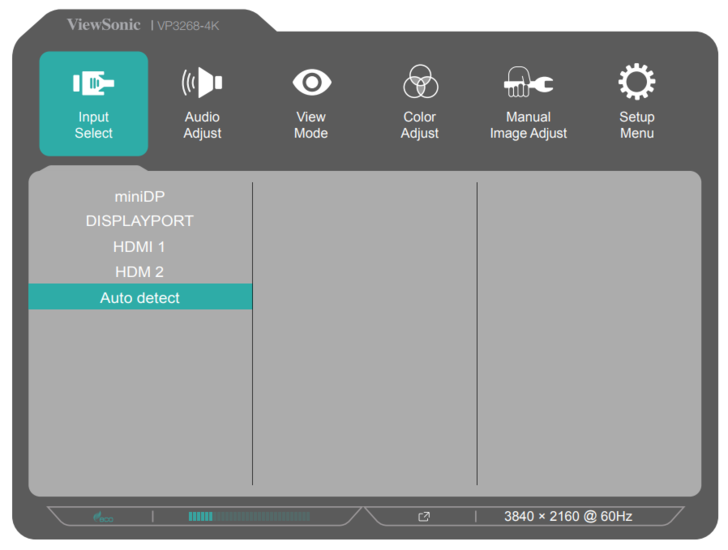Select the HDM 2 input

(139, 272)
